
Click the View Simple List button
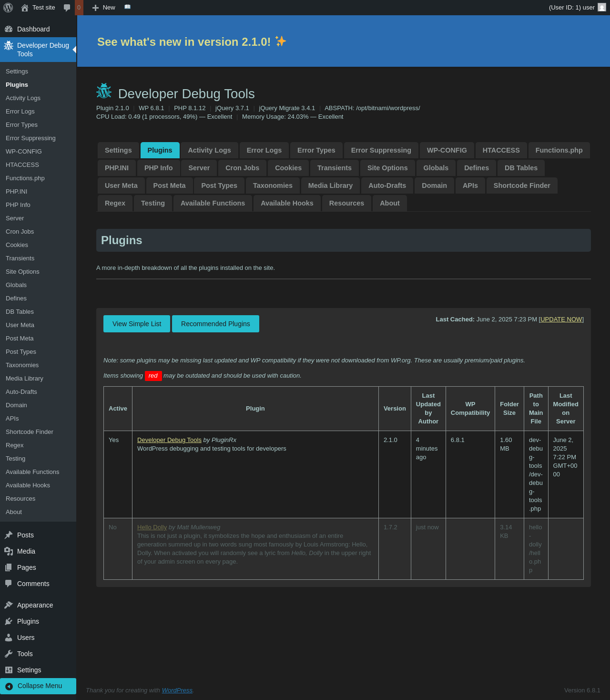(x=137, y=324)
